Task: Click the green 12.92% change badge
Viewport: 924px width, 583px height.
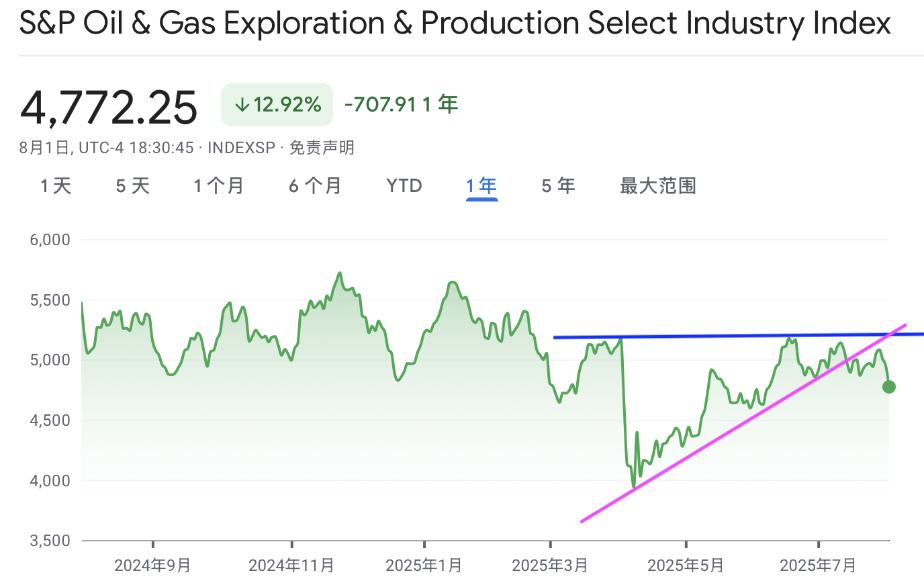Action: coord(277,105)
